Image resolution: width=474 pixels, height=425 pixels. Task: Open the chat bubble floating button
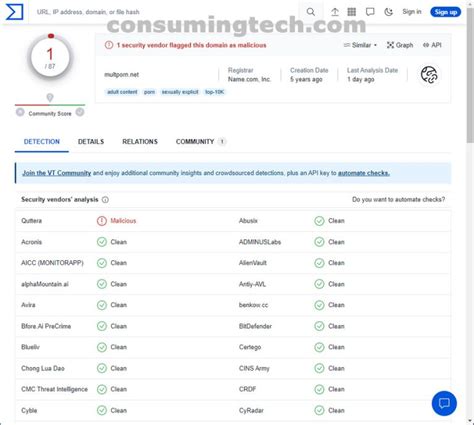(x=444, y=403)
